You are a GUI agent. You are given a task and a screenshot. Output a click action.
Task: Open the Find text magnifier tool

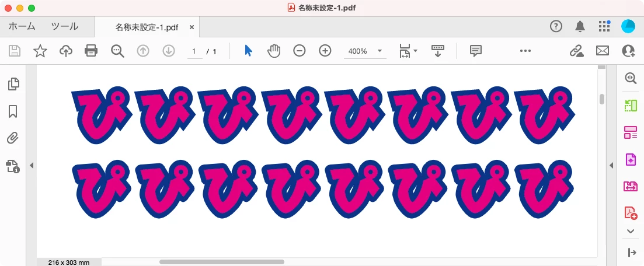point(117,51)
